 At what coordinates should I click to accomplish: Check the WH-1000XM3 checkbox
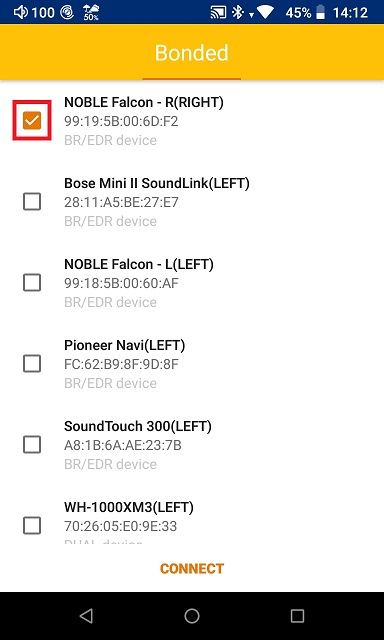click(x=32, y=525)
